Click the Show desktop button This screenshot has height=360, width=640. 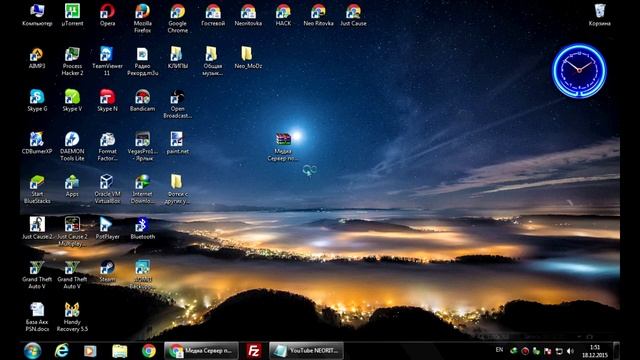[x=616, y=351]
